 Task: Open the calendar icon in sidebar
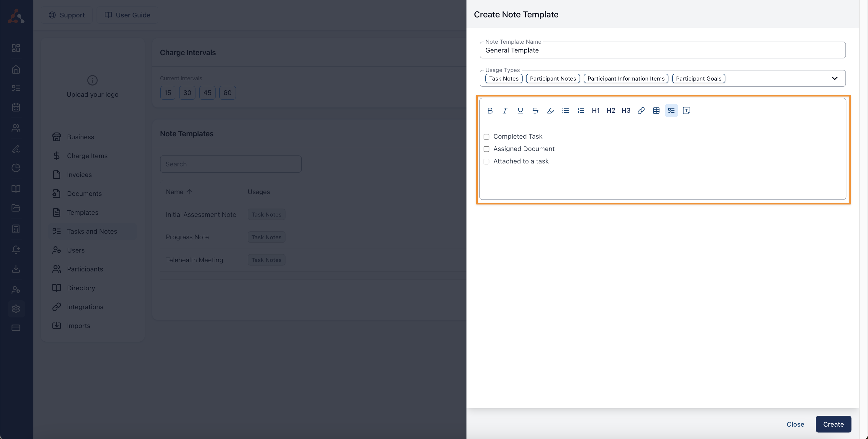(16, 107)
